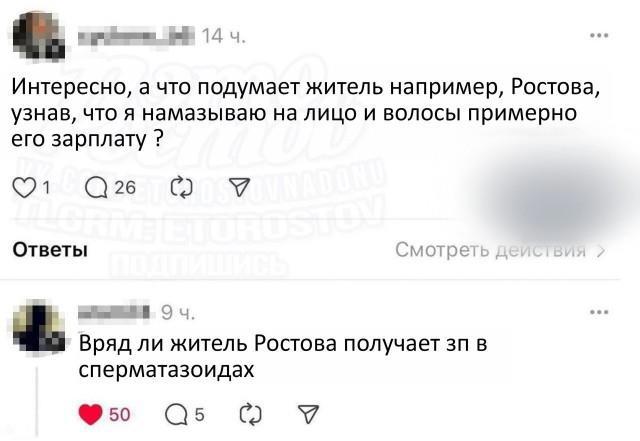Open the reply text starting with "Вряд ли"
Image resolution: width=640 pixels, height=441 pixels.
click(280, 357)
